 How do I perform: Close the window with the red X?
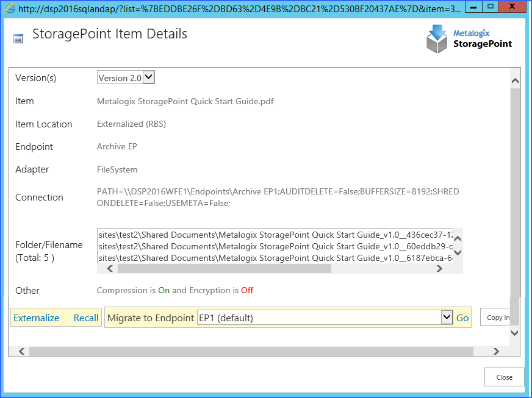click(x=512, y=7)
